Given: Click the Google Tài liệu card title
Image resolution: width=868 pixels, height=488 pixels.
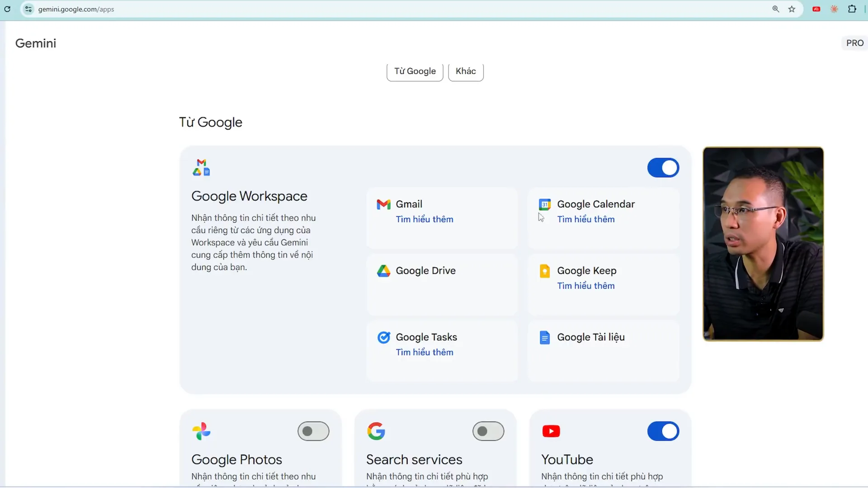Looking at the screenshot, I should [x=591, y=337].
